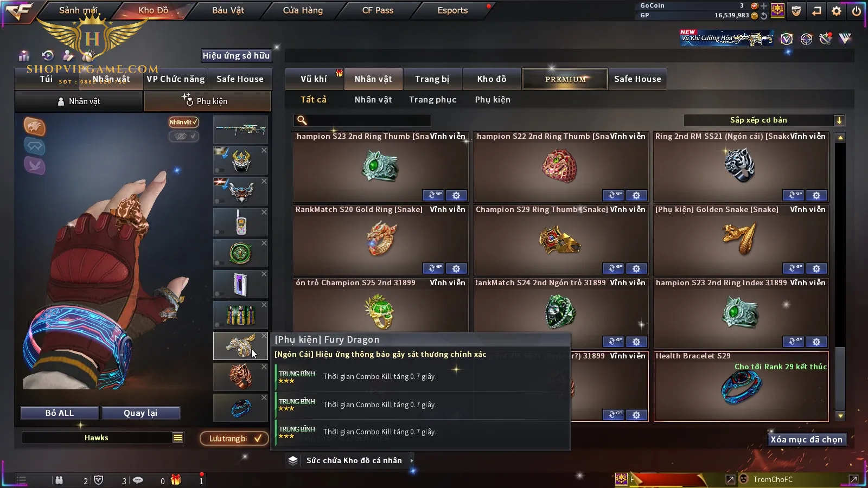Image resolution: width=868 pixels, height=488 pixels.
Task: Click the search magnifier icon in inventory
Action: pyautogui.click(x=302, y=120)
